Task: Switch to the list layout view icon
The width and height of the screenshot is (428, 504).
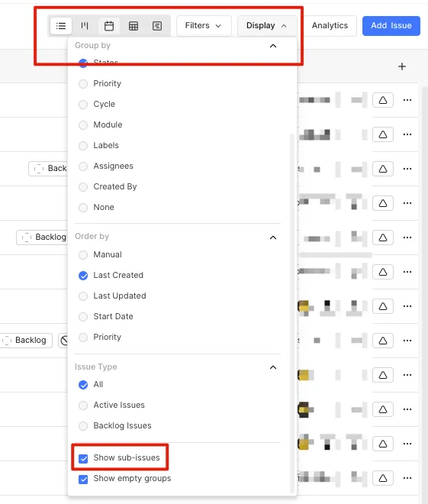Action: pos(61,26)
